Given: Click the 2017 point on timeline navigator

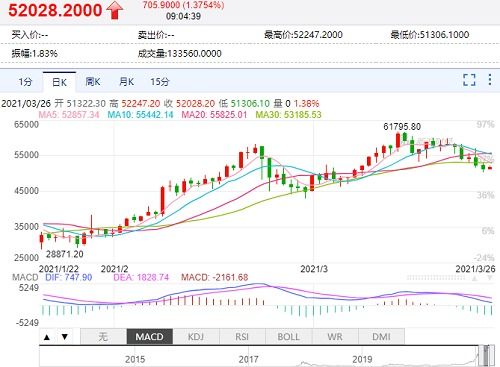Looking at the screenshot, I should [248, 359].
